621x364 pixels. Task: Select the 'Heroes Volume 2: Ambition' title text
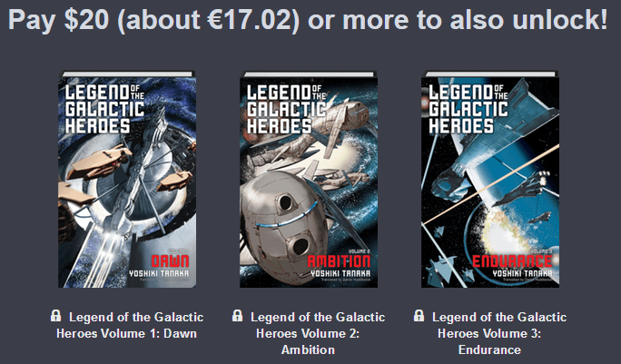click(309, 333)
